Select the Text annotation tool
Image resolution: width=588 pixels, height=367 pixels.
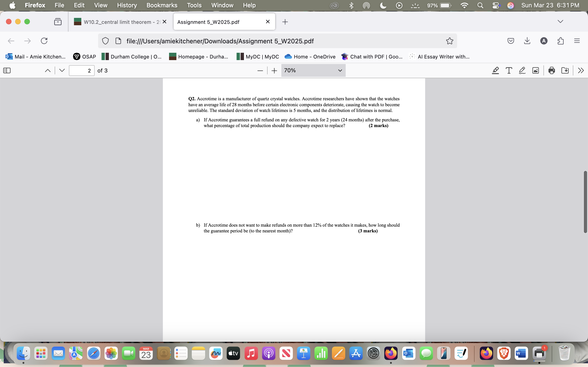tap(509, 70)
